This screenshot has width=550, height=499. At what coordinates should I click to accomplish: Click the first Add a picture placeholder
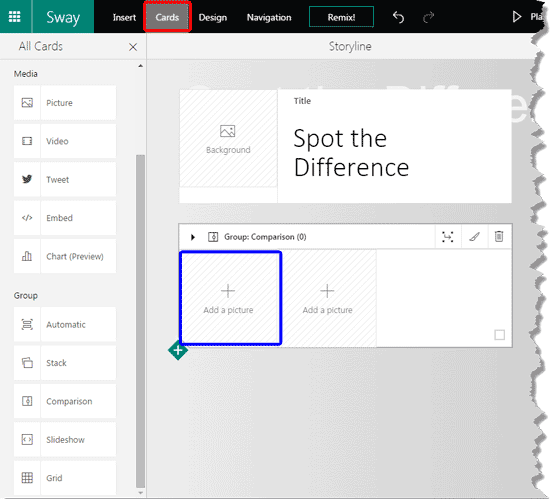[230, 298]
